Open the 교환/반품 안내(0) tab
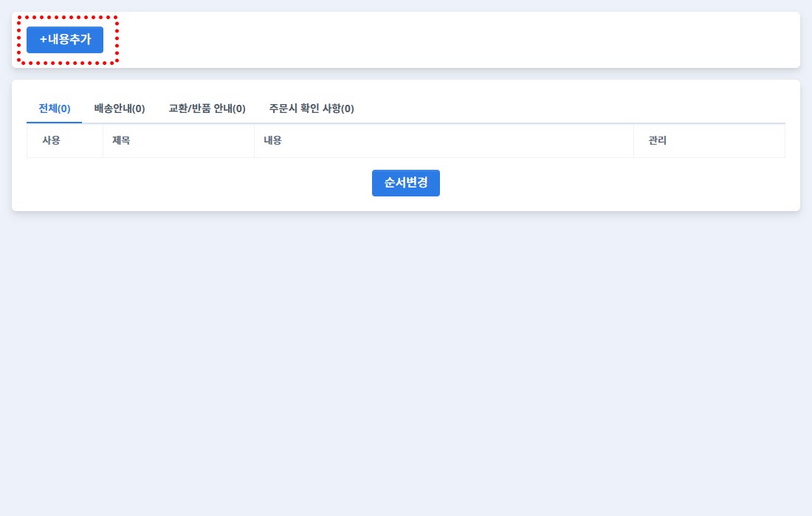This screenshot has height=516, width=812. tap(207, 109)
